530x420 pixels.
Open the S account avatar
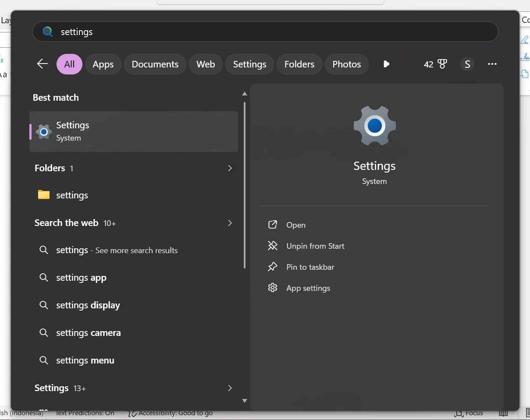tap(467, 64)
